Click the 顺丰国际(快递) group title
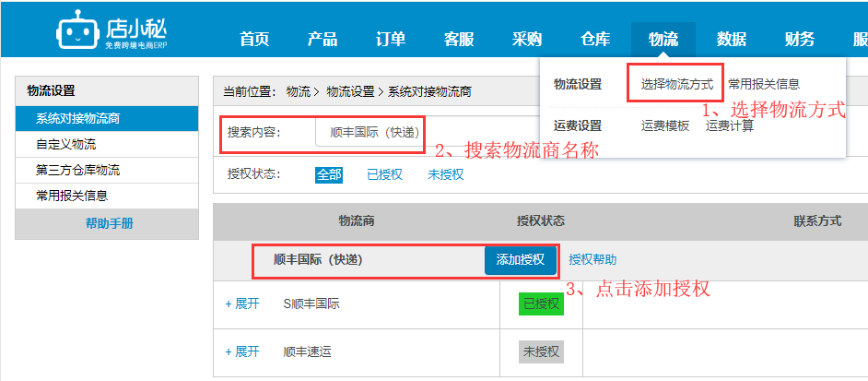 click(x=318, y=259)
